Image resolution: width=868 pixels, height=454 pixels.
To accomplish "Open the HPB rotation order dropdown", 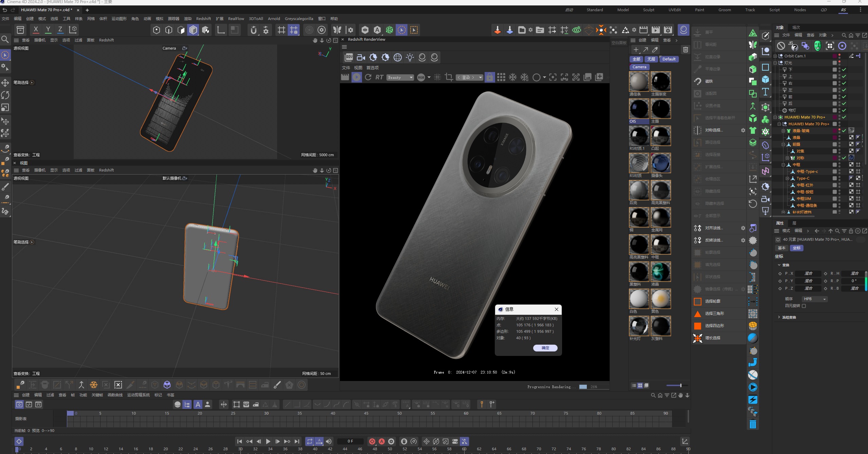I will pyautogui.click(x=814, y=299).
